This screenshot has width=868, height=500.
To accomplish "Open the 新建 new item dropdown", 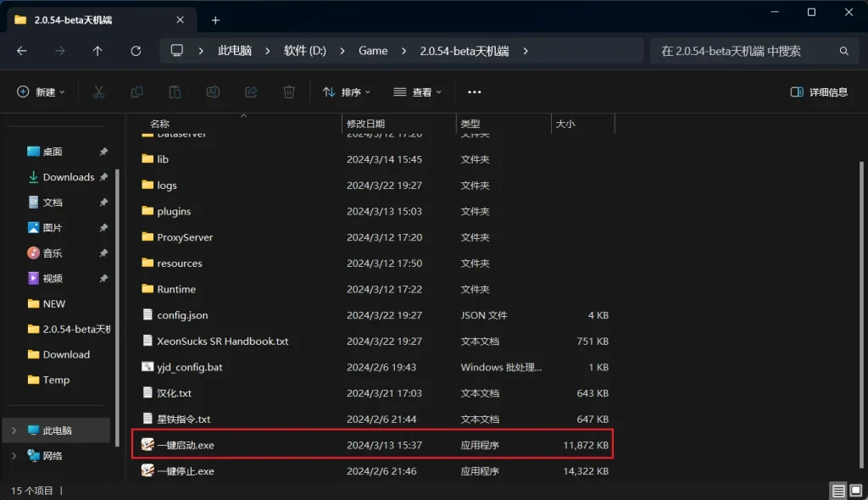I will [41, 92].
